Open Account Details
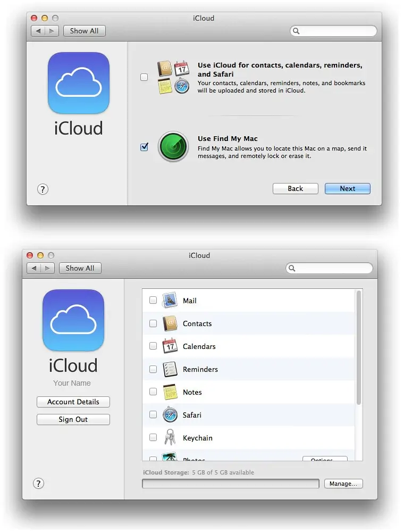 (73, 402)
